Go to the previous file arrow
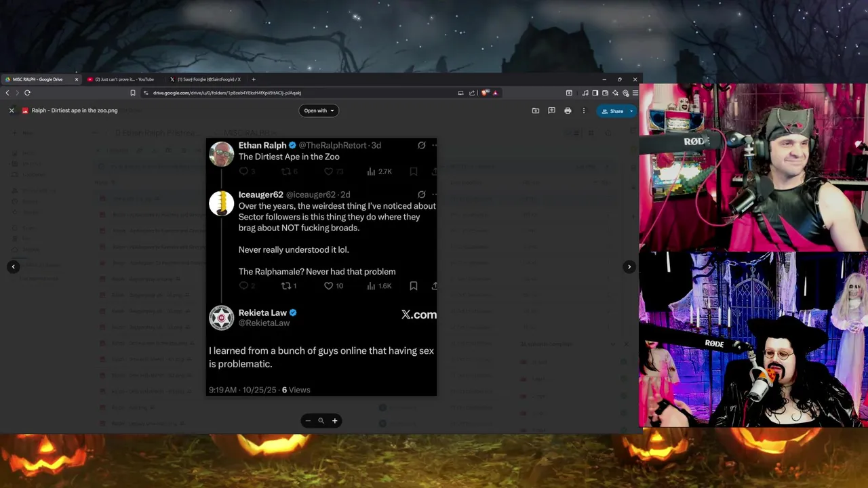The image size is (868, 488). 13,266
